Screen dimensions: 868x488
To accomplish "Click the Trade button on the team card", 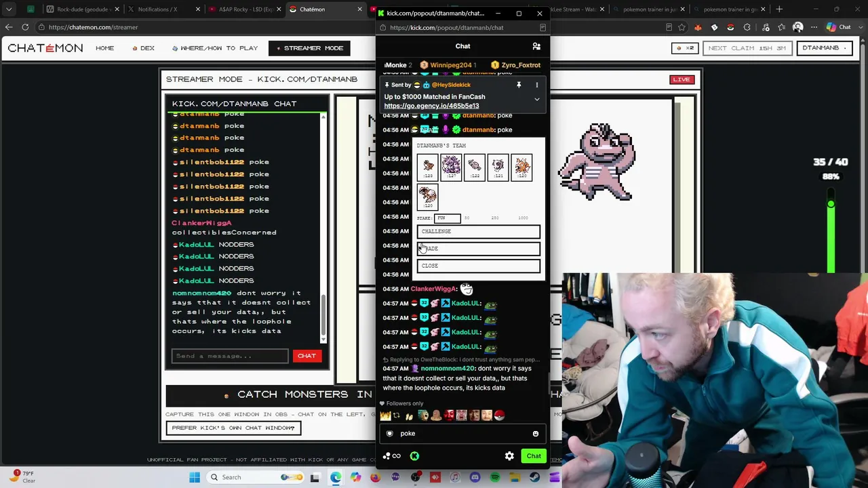I will coord(479,249).
